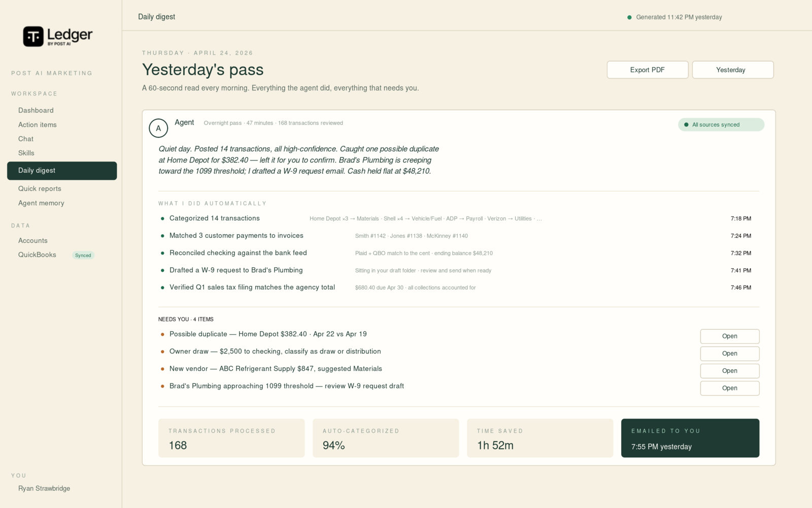Click the Ryan Strawbridge profile name

pos(44,488)
